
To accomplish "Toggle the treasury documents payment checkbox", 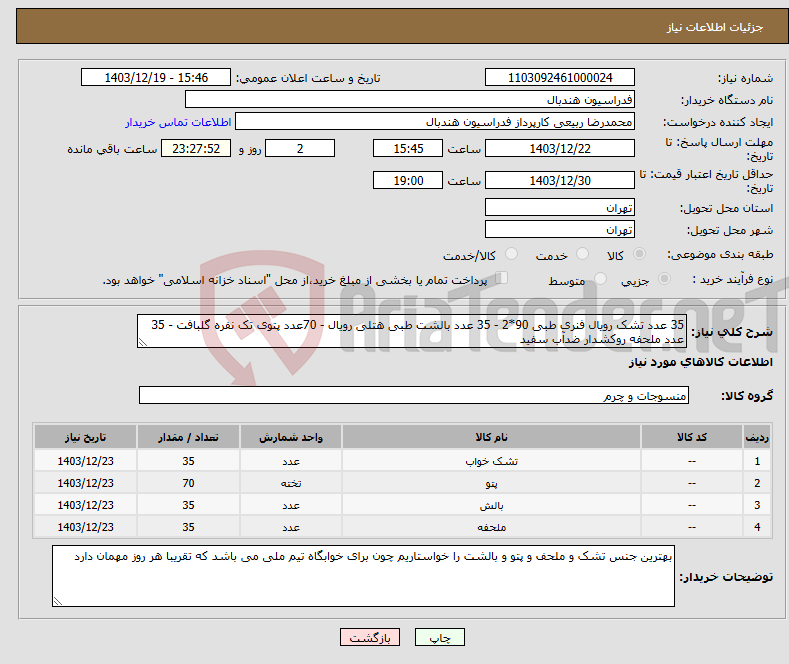I will [501, 278].
